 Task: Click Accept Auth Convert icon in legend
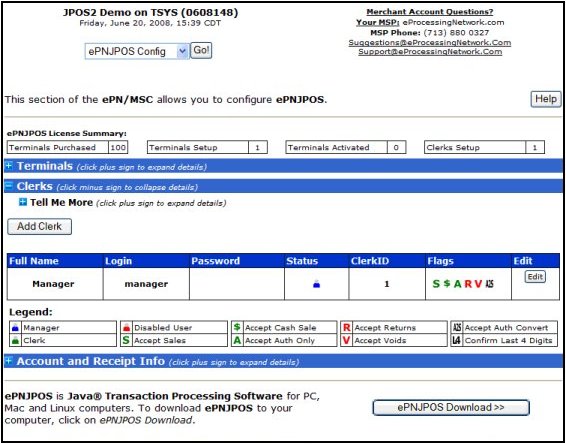(457, 328)
